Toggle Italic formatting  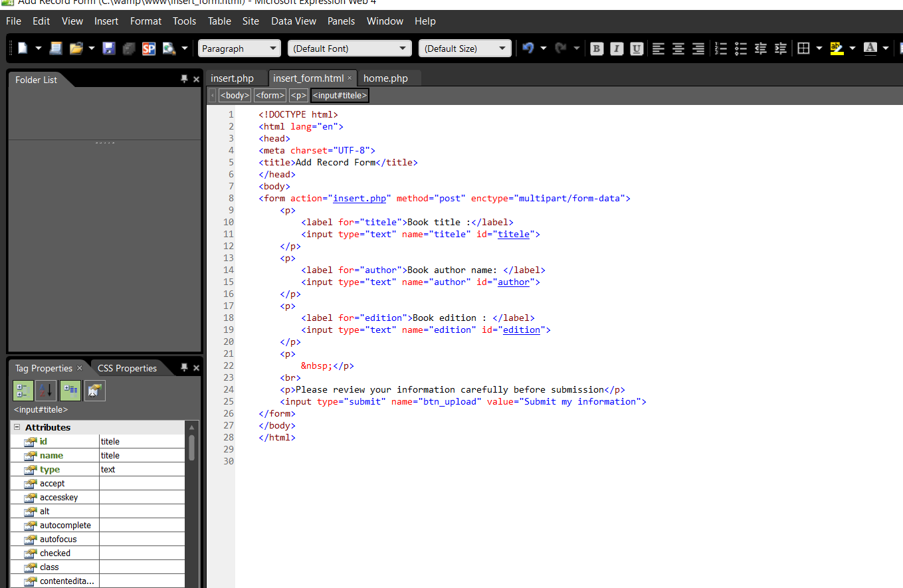pos(617,49)
